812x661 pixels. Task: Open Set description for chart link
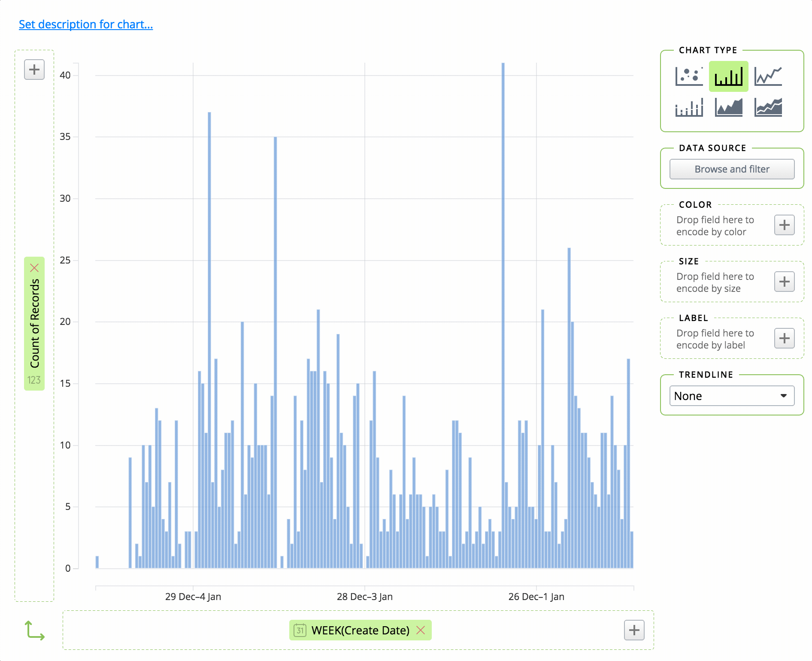click(x=86, y=24)
